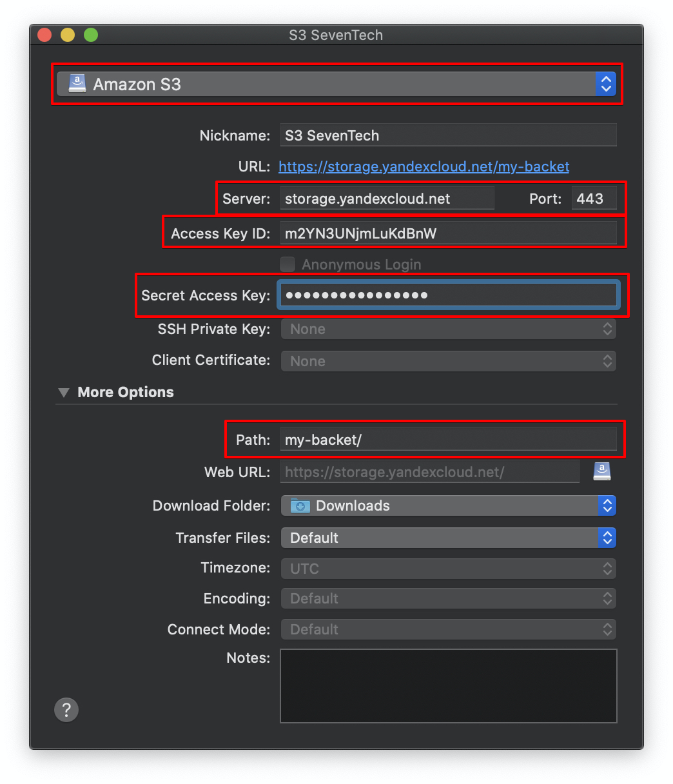Open the help question mark button
Viewport: 673px width, 784px height.
coord(66,710)
